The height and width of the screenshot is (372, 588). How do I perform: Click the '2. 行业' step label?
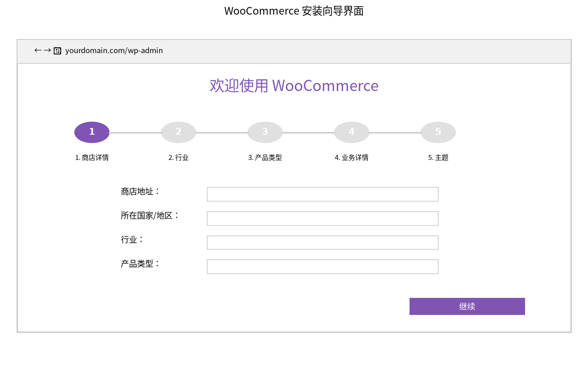(x=178, y=158)
